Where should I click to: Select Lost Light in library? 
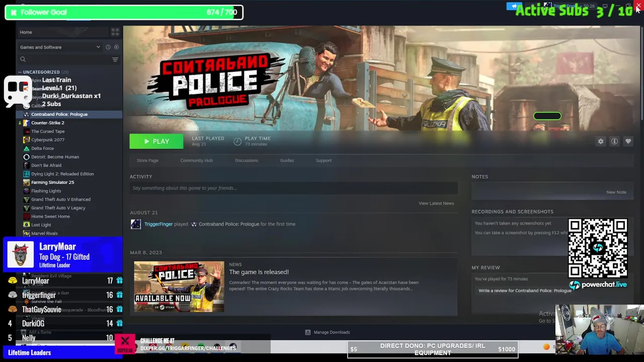tap(41, 225)
